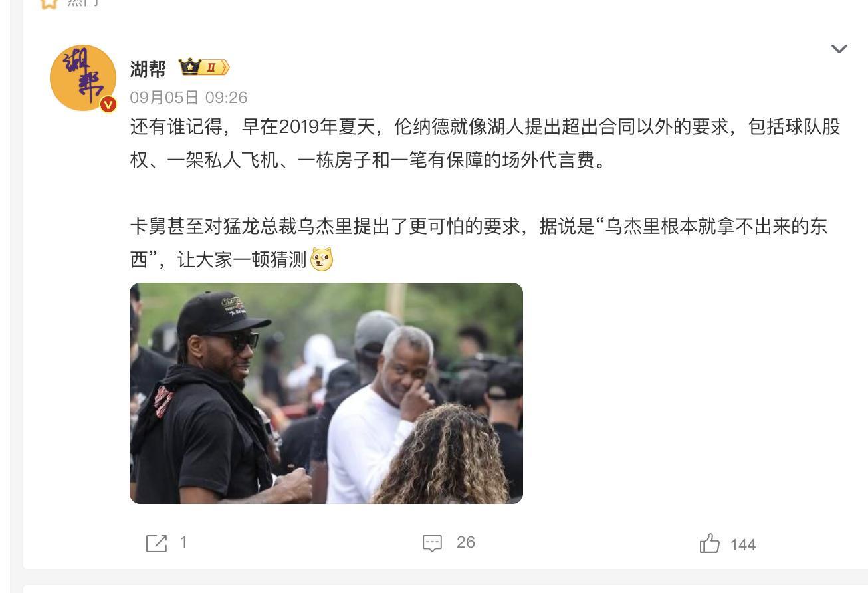
Task: Click the doge emoji in post
Action: (x=322, y=259)
